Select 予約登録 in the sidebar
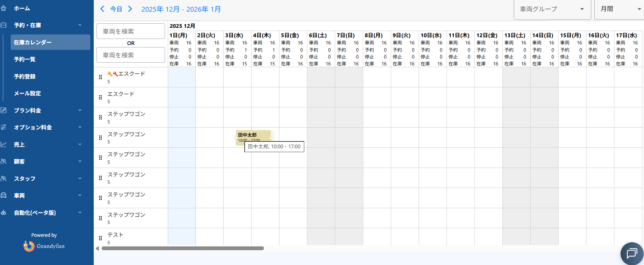 pos(25,76)
